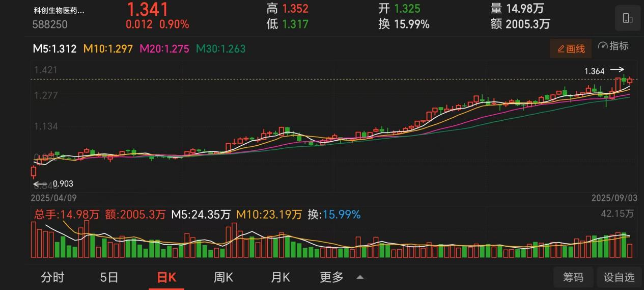Click the 1.277 price axis label
644x290 pixels.
(x=45, y=95)
